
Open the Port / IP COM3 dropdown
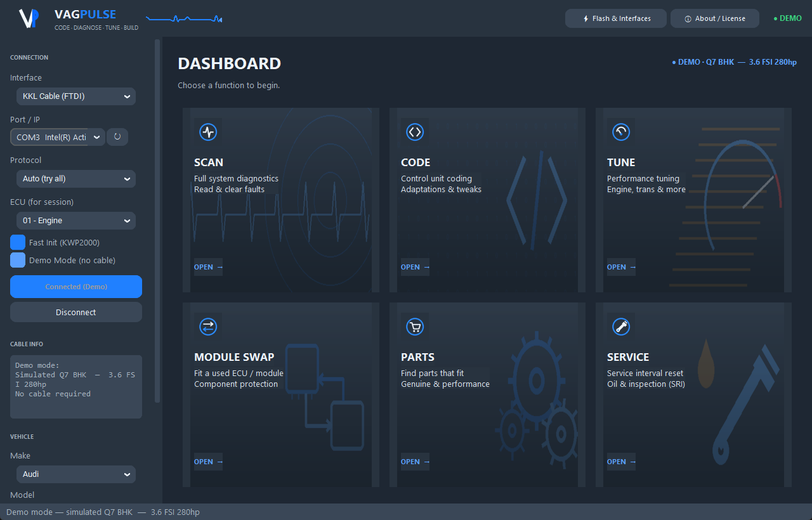pyautogui.click(x=58, y=137)
